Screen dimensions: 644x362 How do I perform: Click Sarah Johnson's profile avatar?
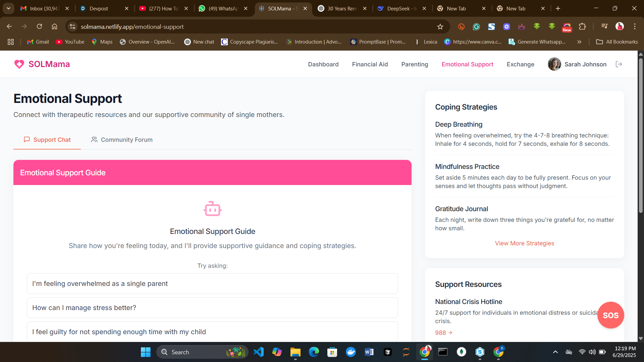pos(554,64)
